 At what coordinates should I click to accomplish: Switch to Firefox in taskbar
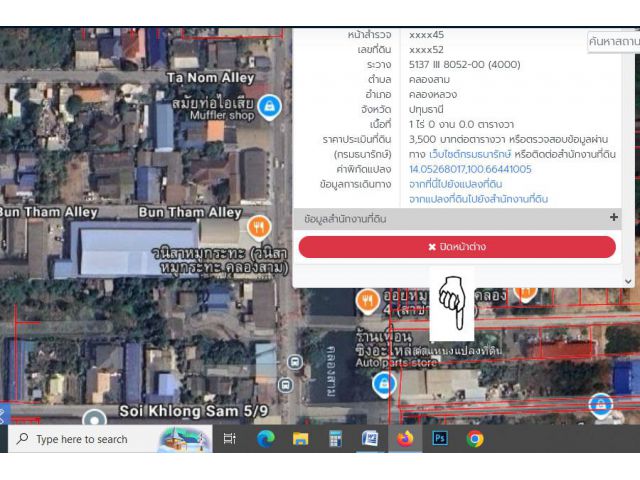[x=405, y=439]
